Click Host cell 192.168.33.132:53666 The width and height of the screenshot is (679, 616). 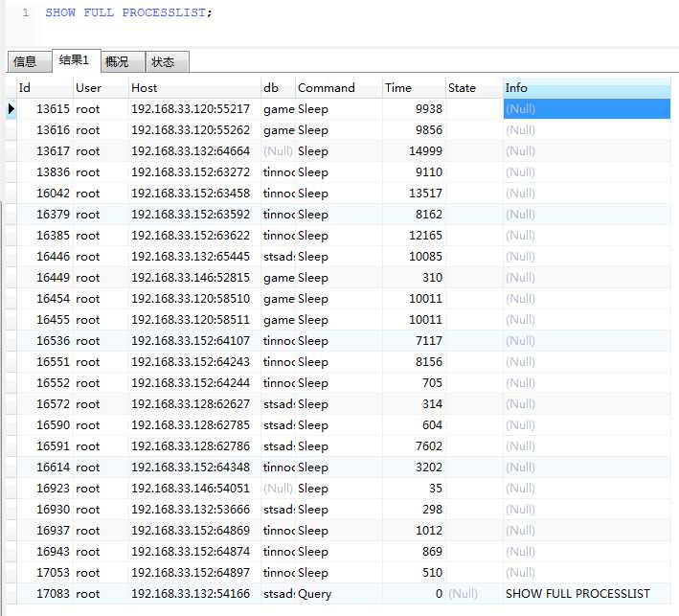(194, 510)
